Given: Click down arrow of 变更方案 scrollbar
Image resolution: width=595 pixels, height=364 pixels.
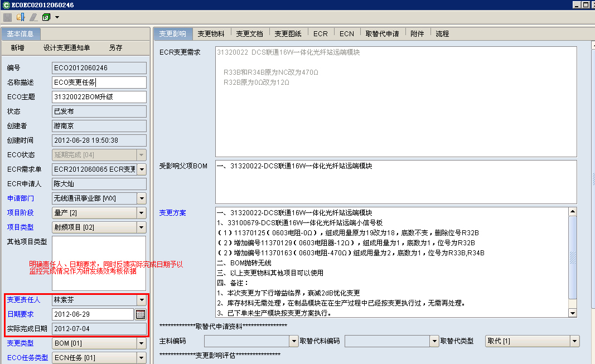Looking at the screenshot, I should click(x=572, y=313).
